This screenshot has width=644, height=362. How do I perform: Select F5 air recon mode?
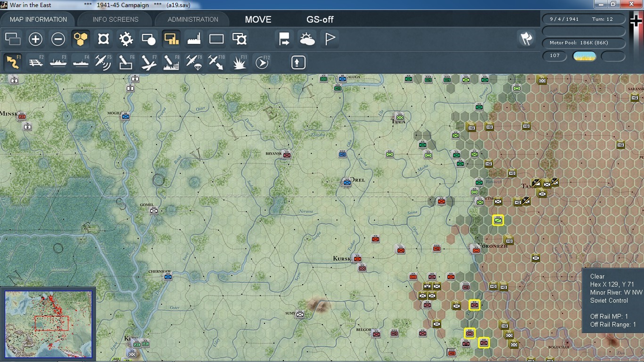(103, 62)
